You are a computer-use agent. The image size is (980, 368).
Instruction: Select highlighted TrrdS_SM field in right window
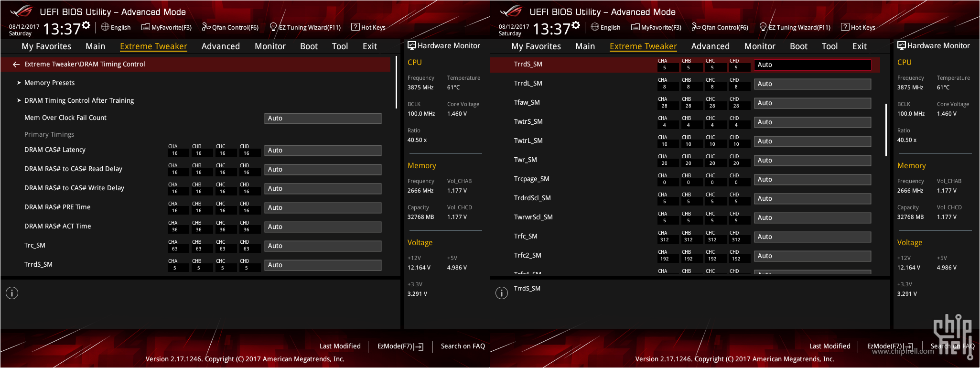pyautogui.click(x=813, y=65)
